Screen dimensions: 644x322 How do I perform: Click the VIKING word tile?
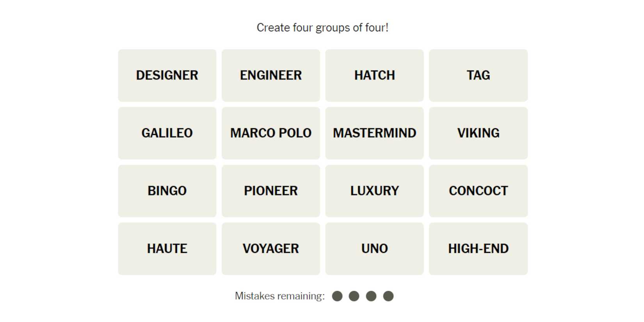click(x=478, y=133)
